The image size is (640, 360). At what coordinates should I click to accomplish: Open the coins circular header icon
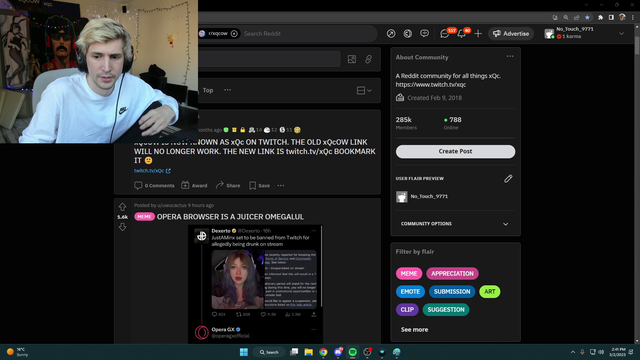tap(407, 33)
